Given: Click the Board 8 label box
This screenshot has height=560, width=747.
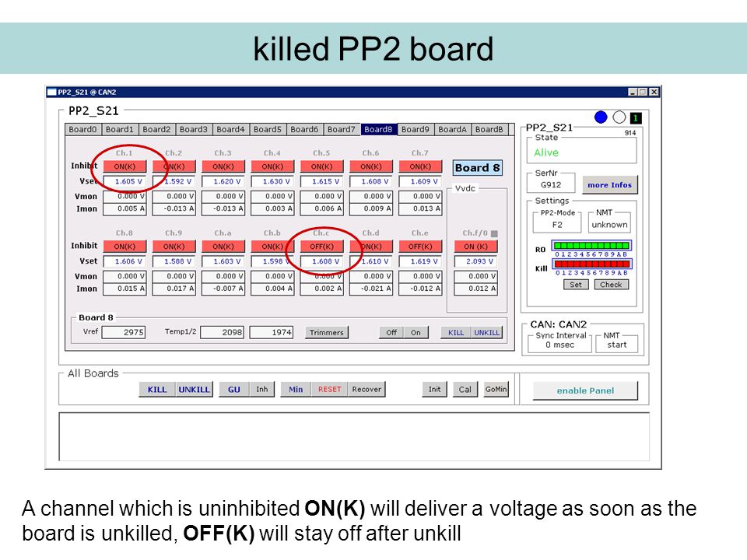Looking at the screenshot, I should [x=477, y=168].
